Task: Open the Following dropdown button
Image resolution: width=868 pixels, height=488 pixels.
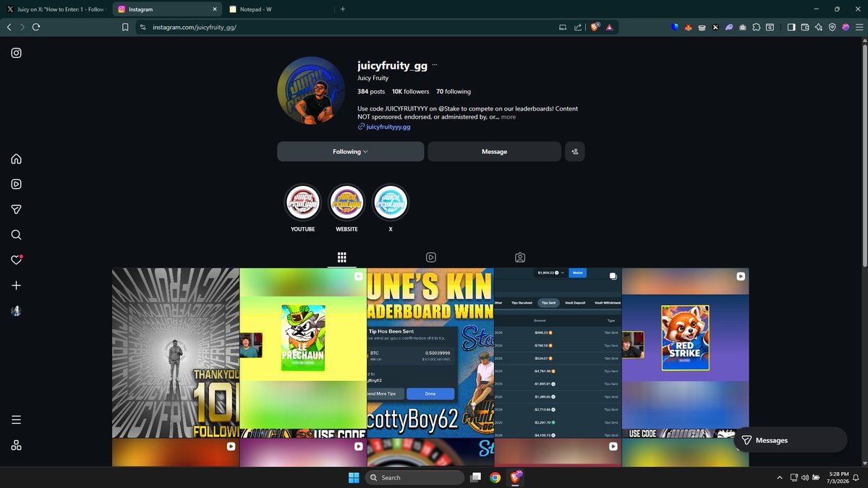Action: [351, 152]
